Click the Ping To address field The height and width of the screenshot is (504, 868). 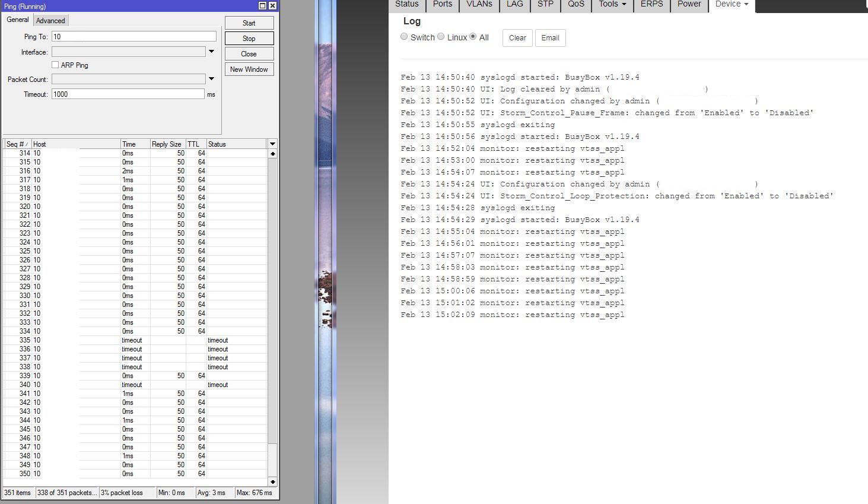[x=133, y=37]
